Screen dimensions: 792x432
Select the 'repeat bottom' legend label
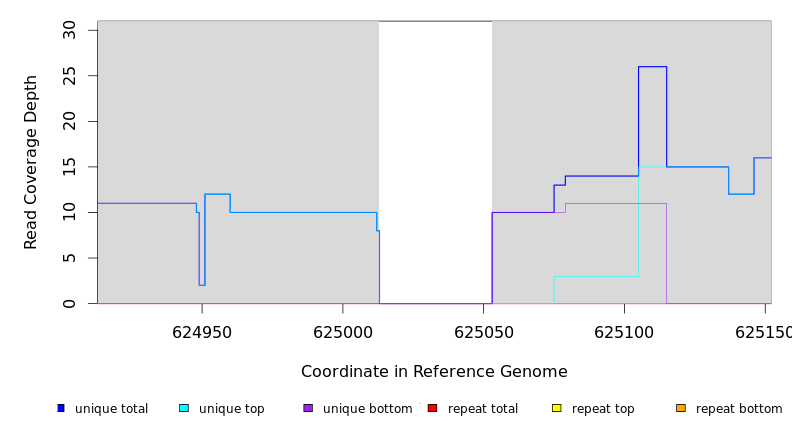coord(739,409)
